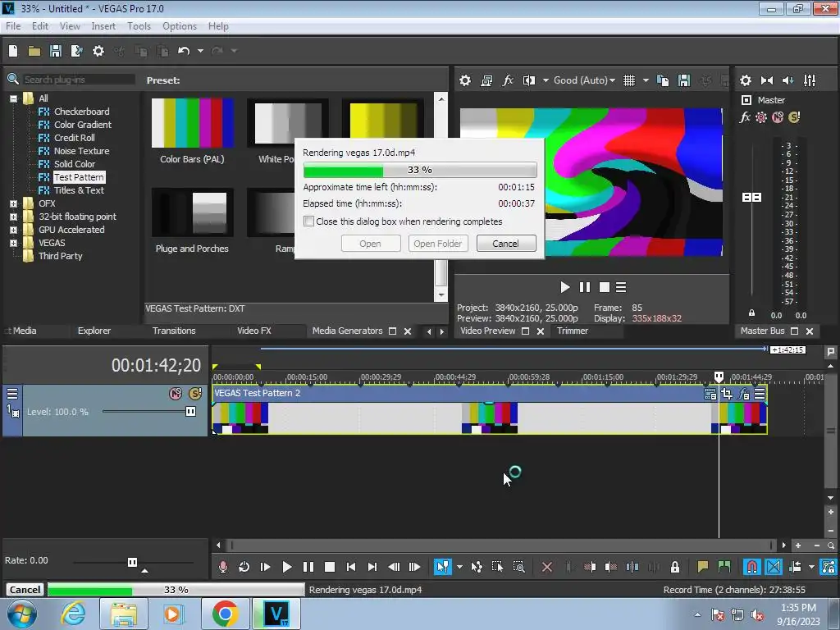This screenshot has width=840, height=630.
Task: Click the Master Bus volume fader handle
Action: 751,198
